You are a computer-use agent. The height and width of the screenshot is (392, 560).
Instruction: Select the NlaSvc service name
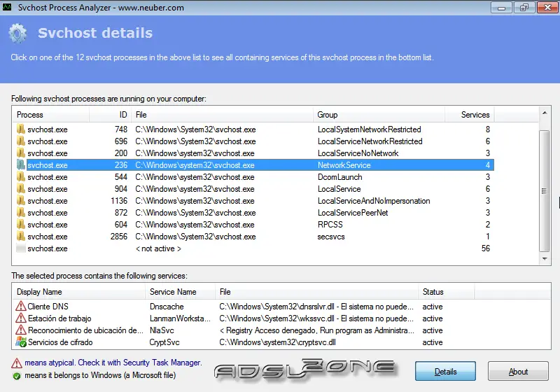(162, 330)
